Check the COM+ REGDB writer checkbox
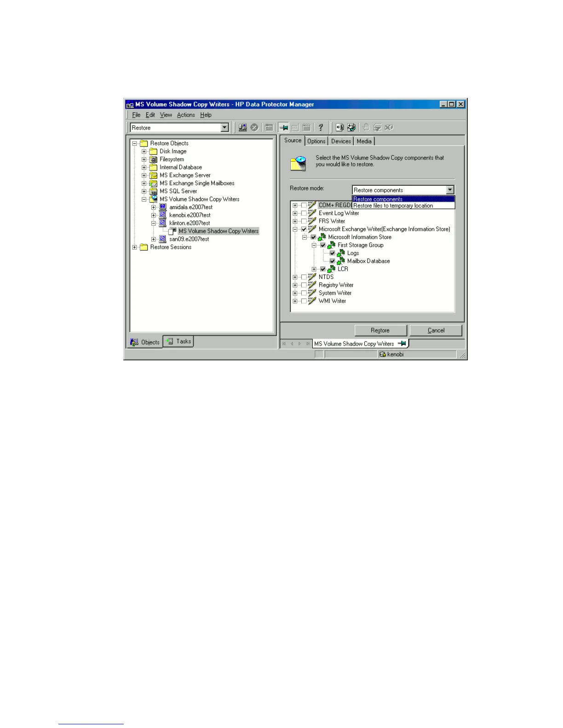 point(304,205)
